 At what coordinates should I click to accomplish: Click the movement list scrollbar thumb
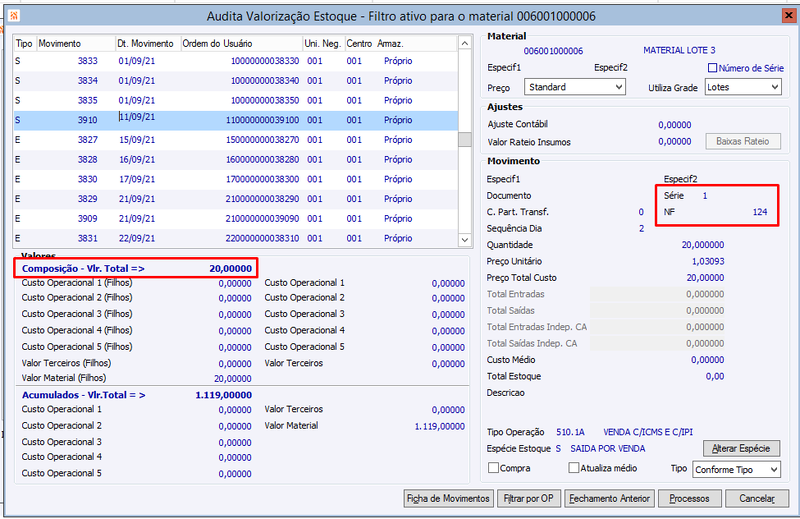[x=464, y=139]
